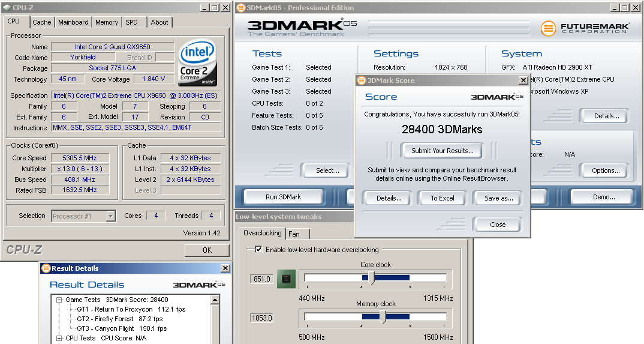Close the 3DMark Score dialog with X
Screen dimensions: 644x344
click(523, 80)
